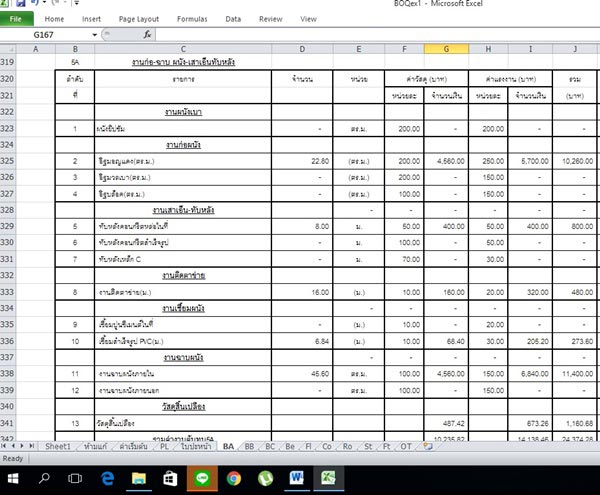Image resolution: width=600 pixels, height=495 pixels.
Task: Click cell showing 1,160.68
Action: pos(574,423)
